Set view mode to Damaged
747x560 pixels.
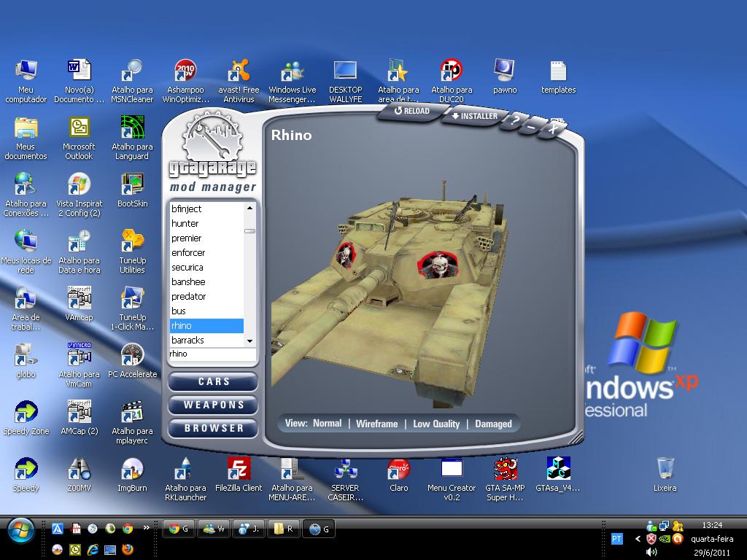[493, 424]
